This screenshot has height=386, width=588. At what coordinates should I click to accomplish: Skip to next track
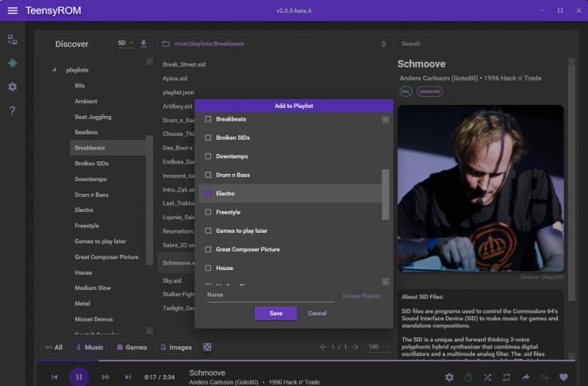128,377
